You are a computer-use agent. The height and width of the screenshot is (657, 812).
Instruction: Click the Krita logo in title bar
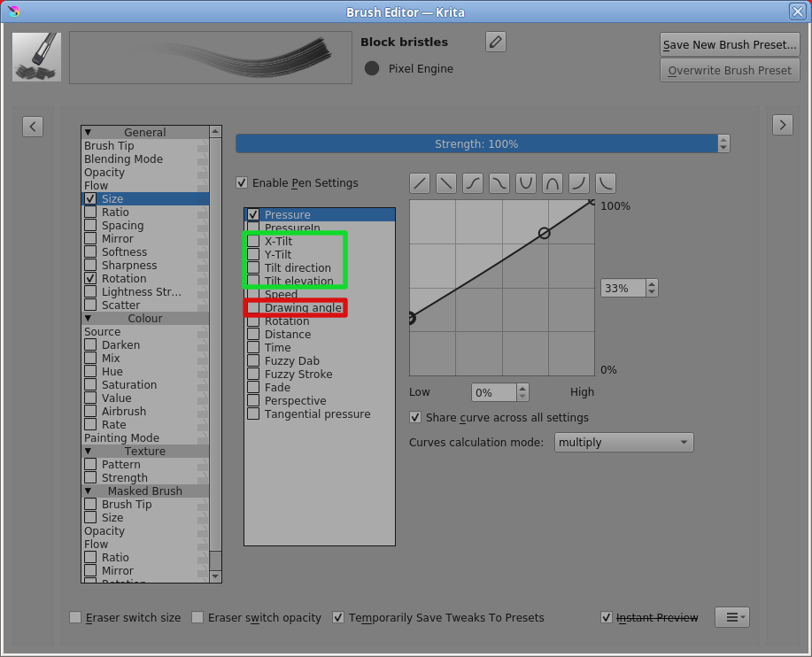point(14,12)
